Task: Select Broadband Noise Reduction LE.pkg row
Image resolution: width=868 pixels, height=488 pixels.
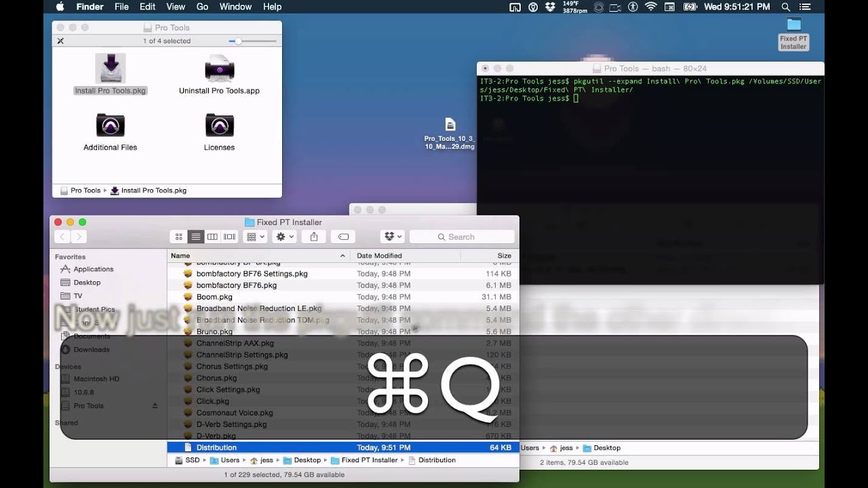Action: pos(343,308)
